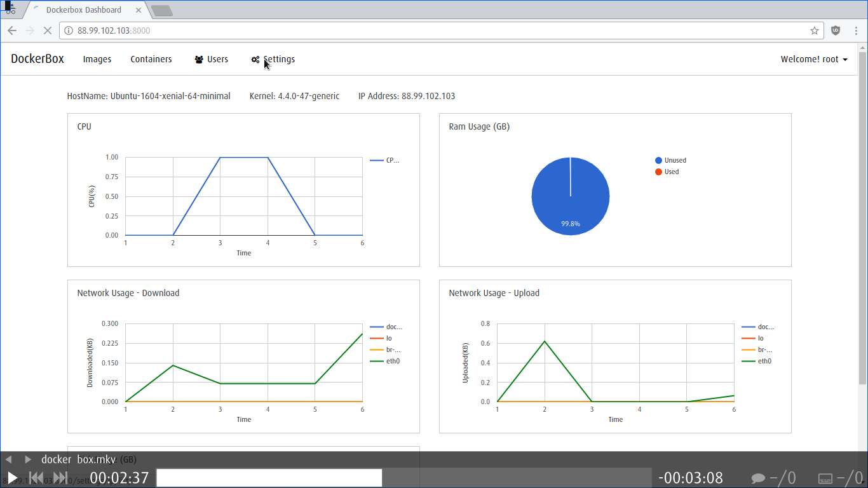Open the Users page with people icon
Screen dimensions: 868x488
coord(211,59)
